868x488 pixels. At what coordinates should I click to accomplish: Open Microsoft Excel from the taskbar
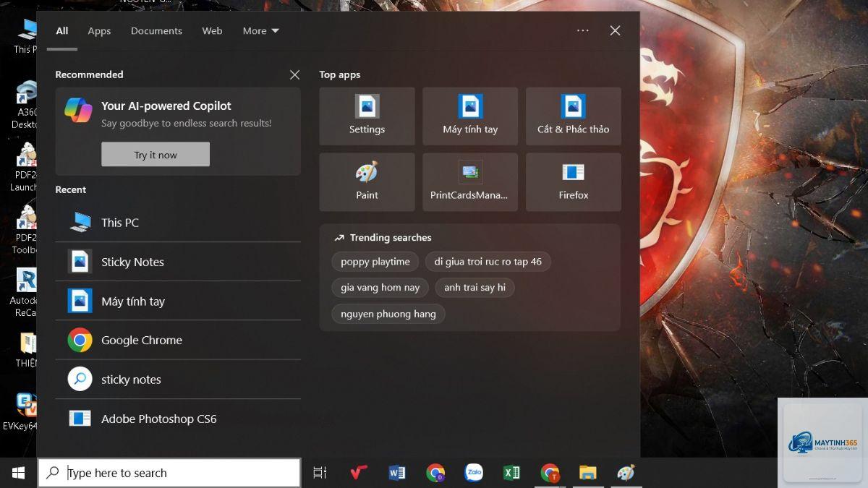click(x=511, y=473)
